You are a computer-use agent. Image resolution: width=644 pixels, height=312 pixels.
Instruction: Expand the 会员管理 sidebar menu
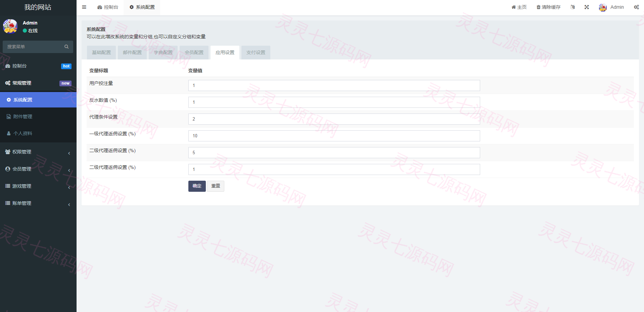coord(38,169)
